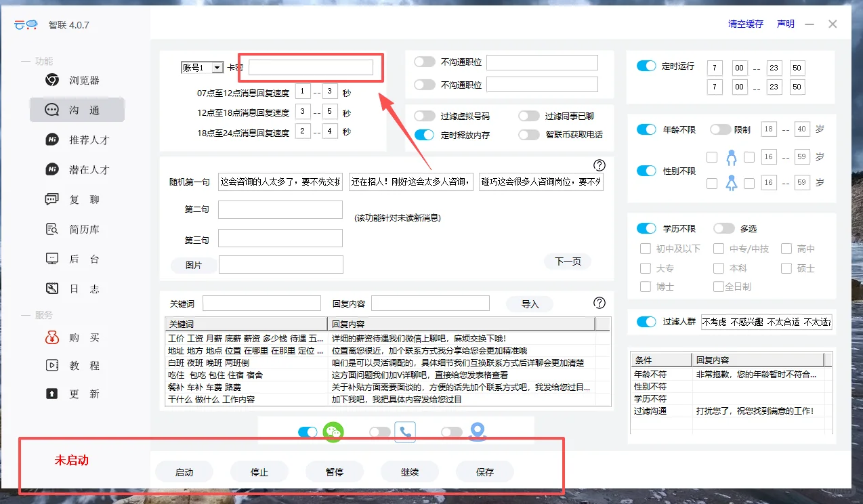Click the 下一页 next page button

click(x=567, y=261)
